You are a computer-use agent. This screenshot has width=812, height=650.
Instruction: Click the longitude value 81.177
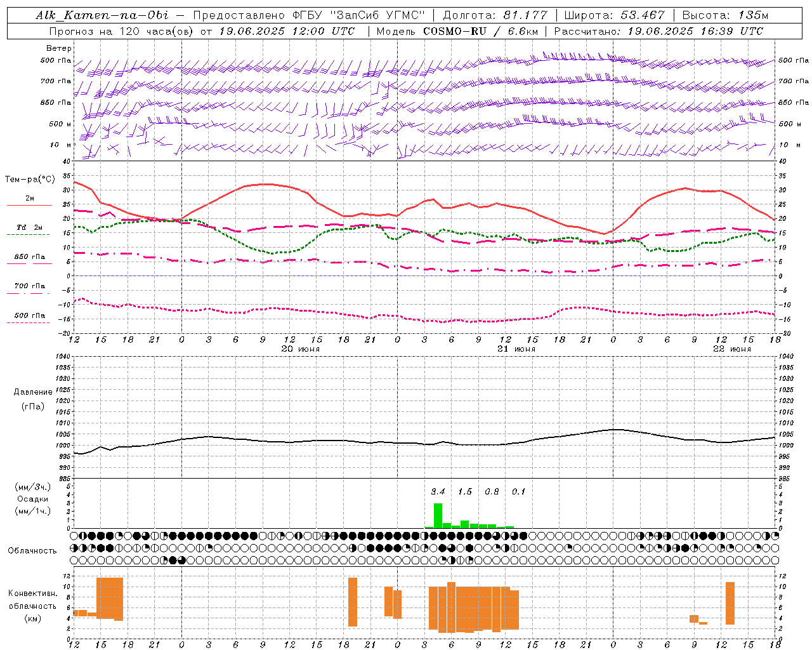click(525, 15)
